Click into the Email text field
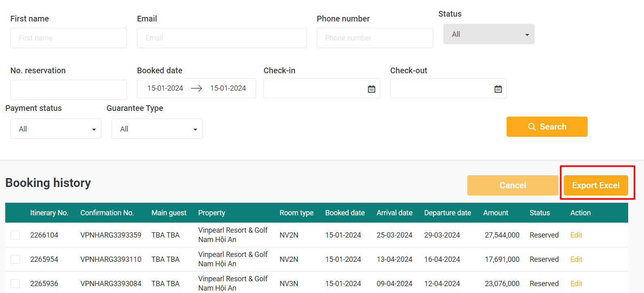This screenshot has width=644, height=293. coord(222,38)
